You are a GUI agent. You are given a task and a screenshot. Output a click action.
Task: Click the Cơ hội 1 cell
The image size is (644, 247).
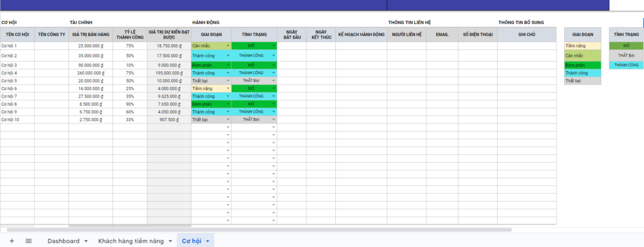(17, 46)
